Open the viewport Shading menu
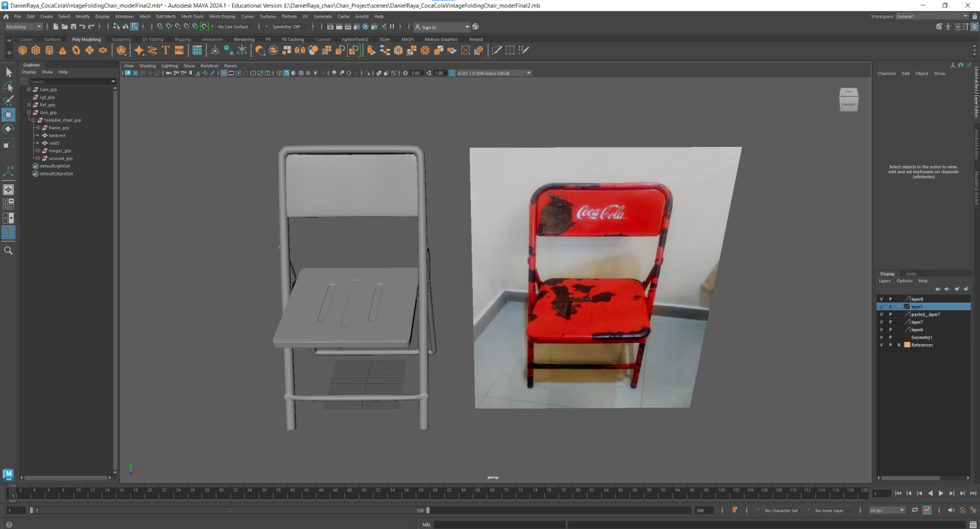This screenshot has width=980, height=529. coord(148,66)
